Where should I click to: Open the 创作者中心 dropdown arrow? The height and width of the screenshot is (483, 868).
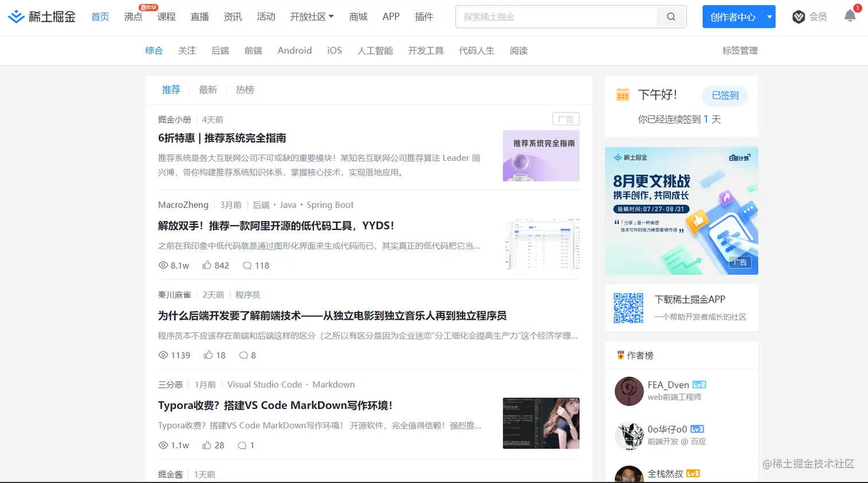(769, 17)
